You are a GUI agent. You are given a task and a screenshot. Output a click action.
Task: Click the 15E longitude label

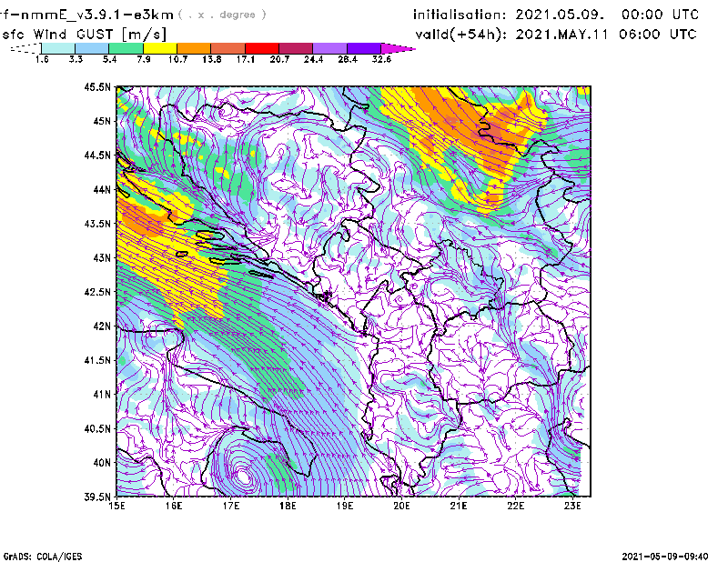[116, 506]
